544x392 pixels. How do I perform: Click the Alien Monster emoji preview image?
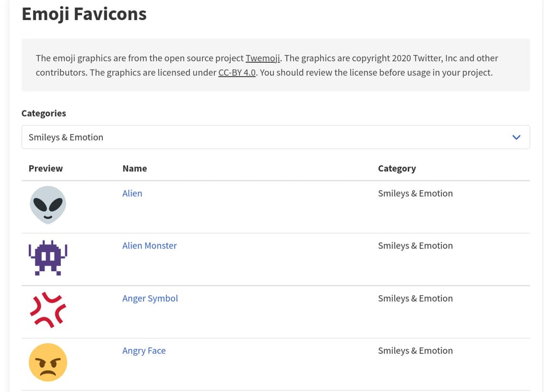[x=48, y=257]
